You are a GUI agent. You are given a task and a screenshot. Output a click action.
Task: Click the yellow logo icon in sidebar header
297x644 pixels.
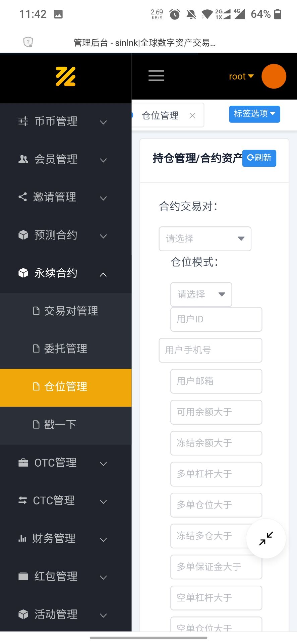pyautogui.click(x=66, y=76)
